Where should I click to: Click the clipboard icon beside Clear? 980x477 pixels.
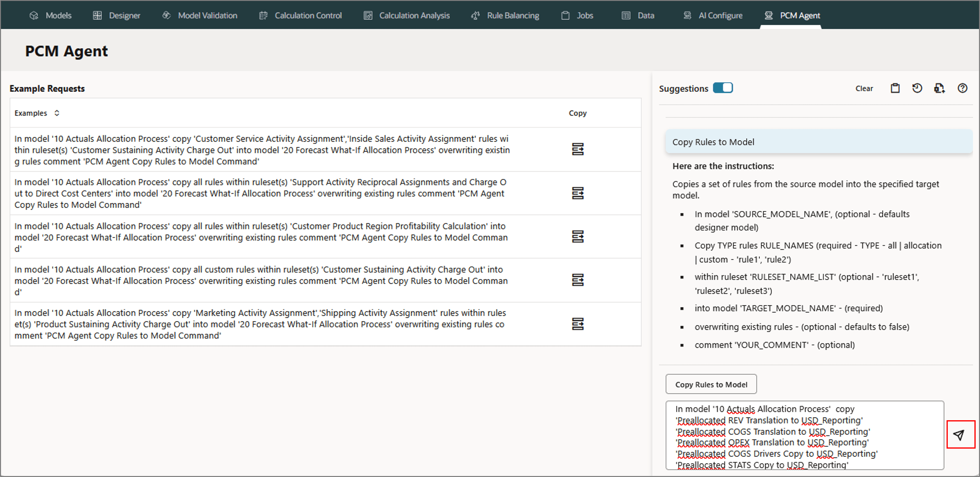coord(895,88)
